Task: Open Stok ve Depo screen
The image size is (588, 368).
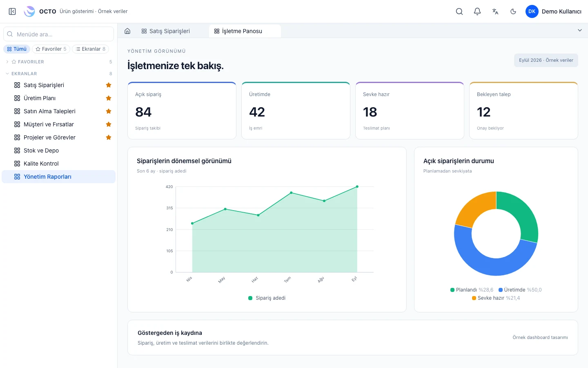Action: (x=58, y=150)
